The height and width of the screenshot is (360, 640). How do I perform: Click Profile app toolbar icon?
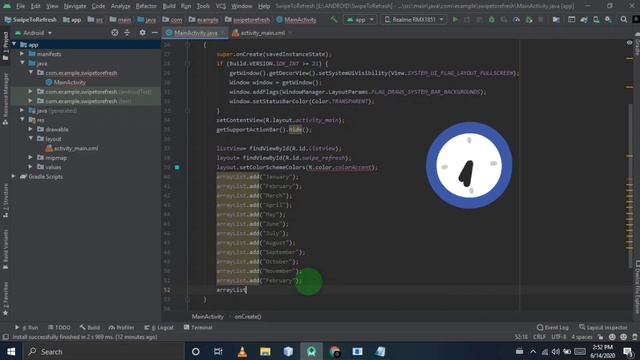tap(516, 20)
